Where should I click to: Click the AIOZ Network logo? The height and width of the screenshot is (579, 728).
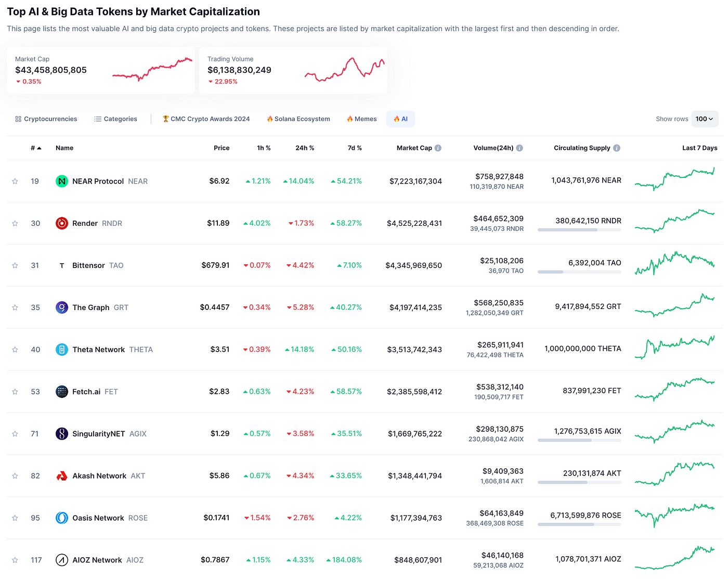(x=62, y=560)
